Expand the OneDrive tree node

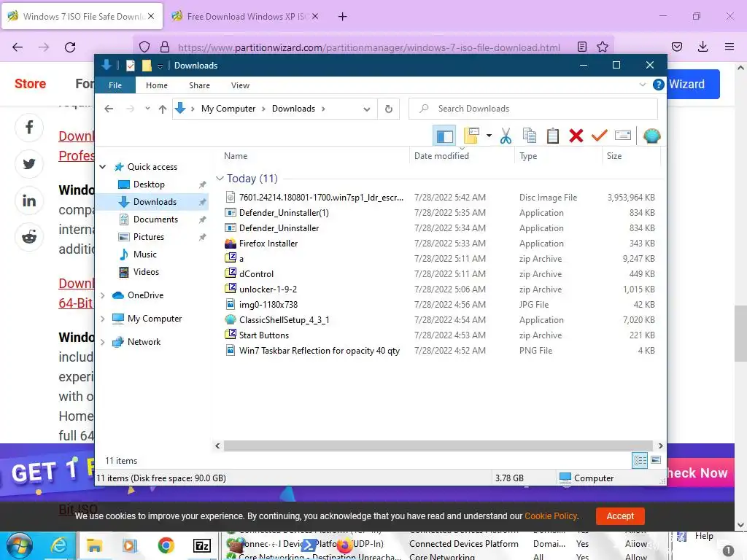(102, 295)
